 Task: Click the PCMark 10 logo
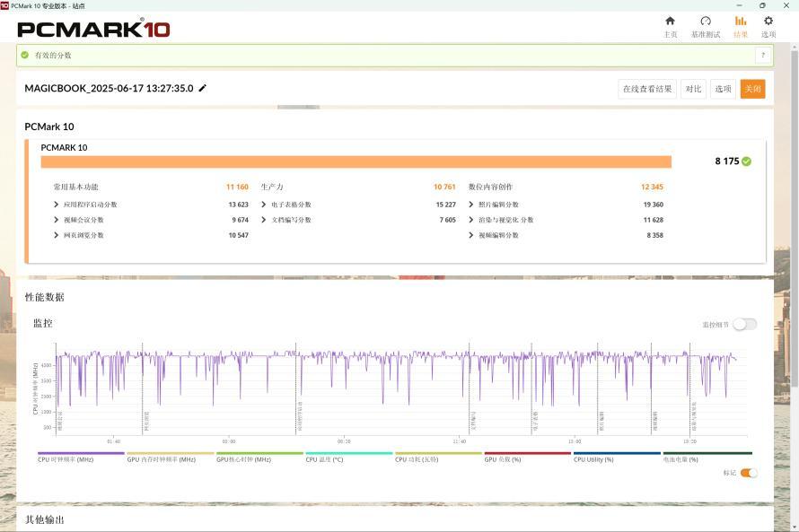[x=93, y=29]
